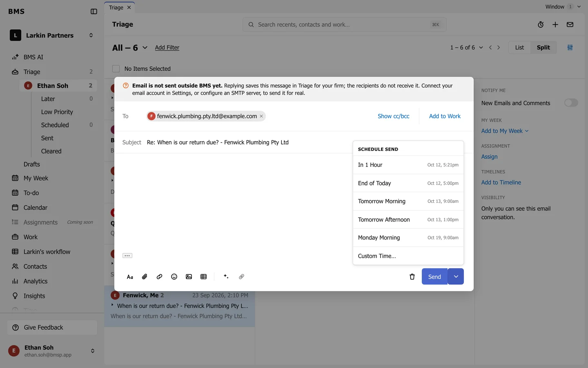Click Assign under Assignment
588x368 pixels.
pos(489,157)
